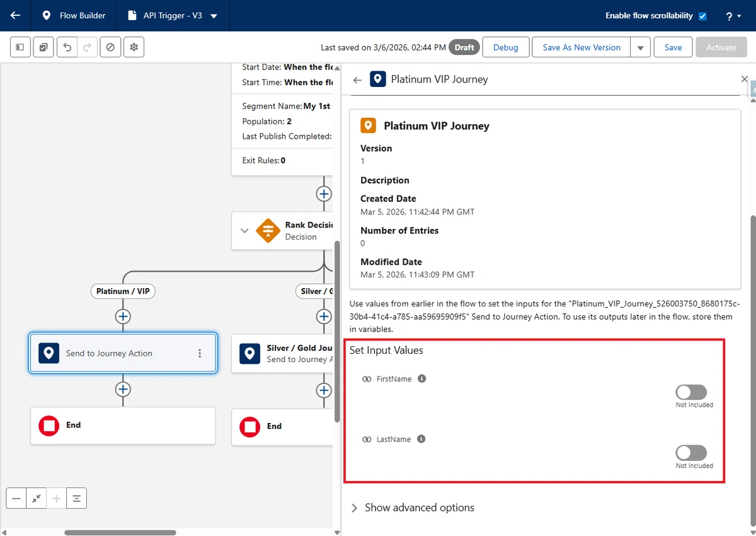Add element after Silver / Gold Journey

tap(324, 391)
